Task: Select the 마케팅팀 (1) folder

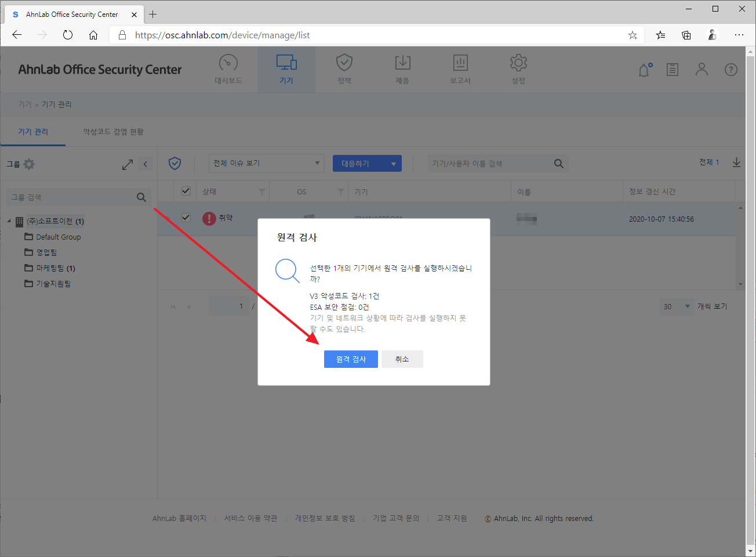Action: [x=50, y=268]
